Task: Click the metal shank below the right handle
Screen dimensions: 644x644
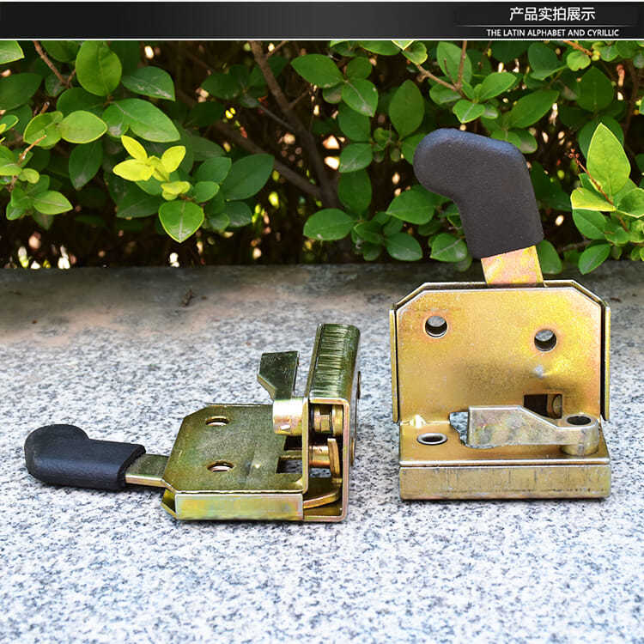Action: pyautogui.click(x=513, y=268)
